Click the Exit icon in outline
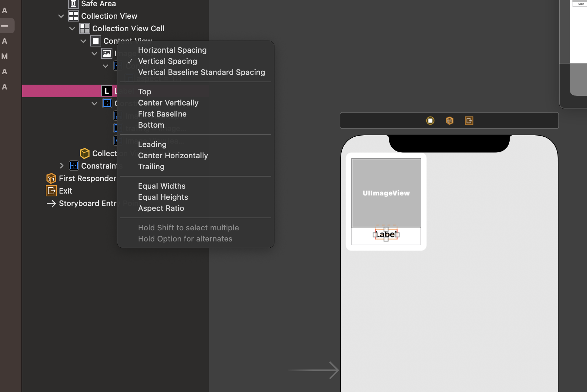 click(x=51, y=191)
